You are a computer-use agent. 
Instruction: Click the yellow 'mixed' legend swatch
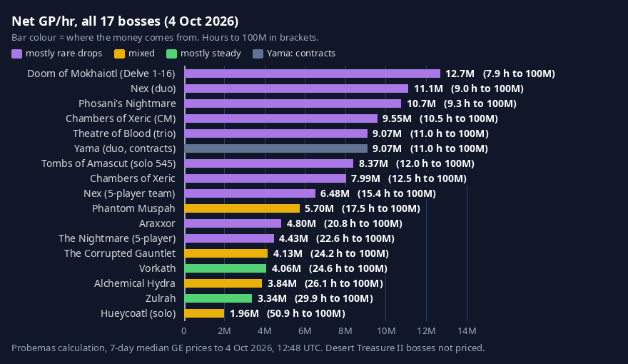click(119, 54)
